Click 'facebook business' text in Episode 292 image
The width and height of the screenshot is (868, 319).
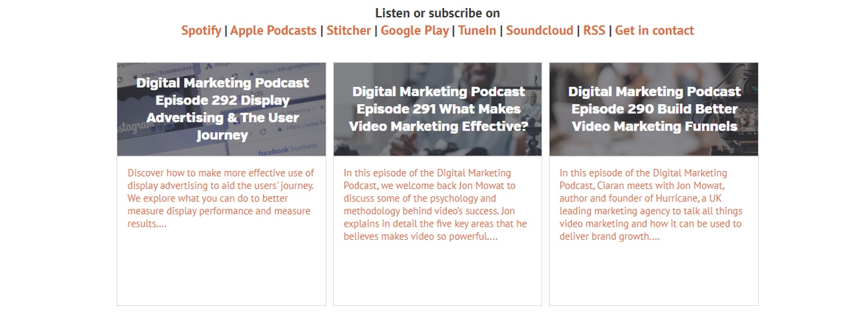coord(288,151)
